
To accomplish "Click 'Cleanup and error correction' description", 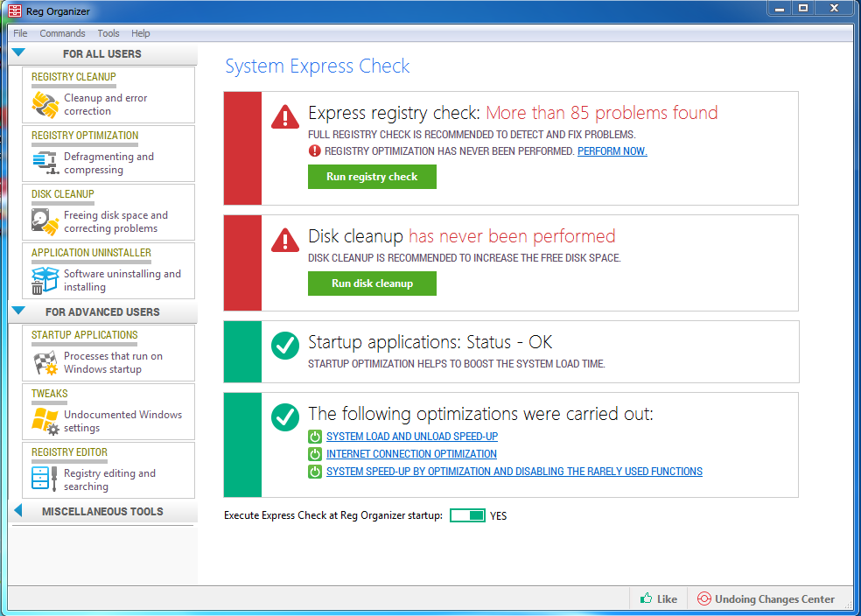I will click(x=105, y=104).
